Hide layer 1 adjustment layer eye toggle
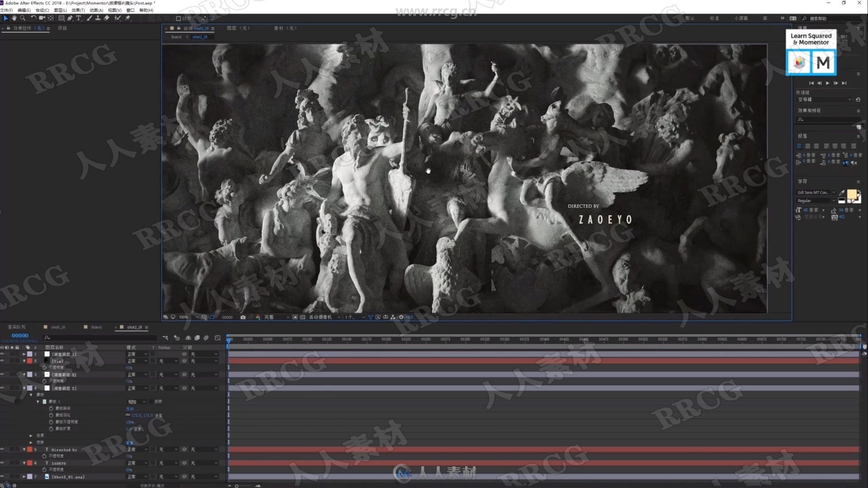Image resolution: width=868 pixels, height=488 pixels. pyautogui.click(x=2, y=354)
